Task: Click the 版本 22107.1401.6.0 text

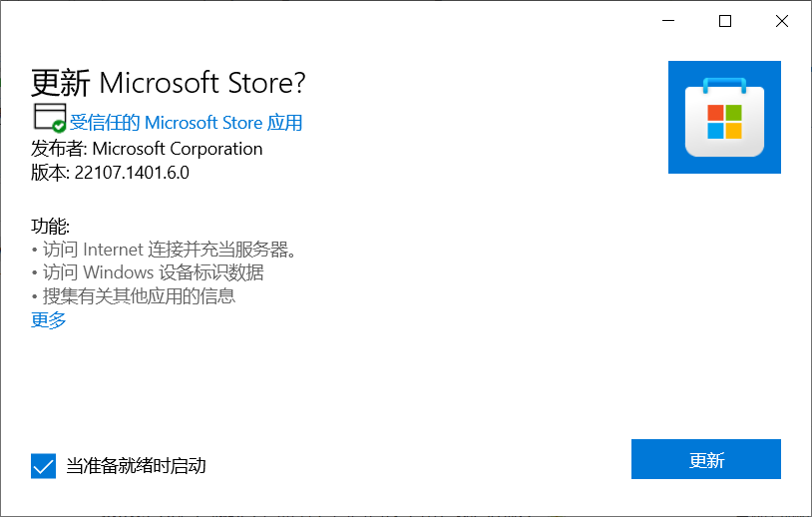Action: click(110, 173)
